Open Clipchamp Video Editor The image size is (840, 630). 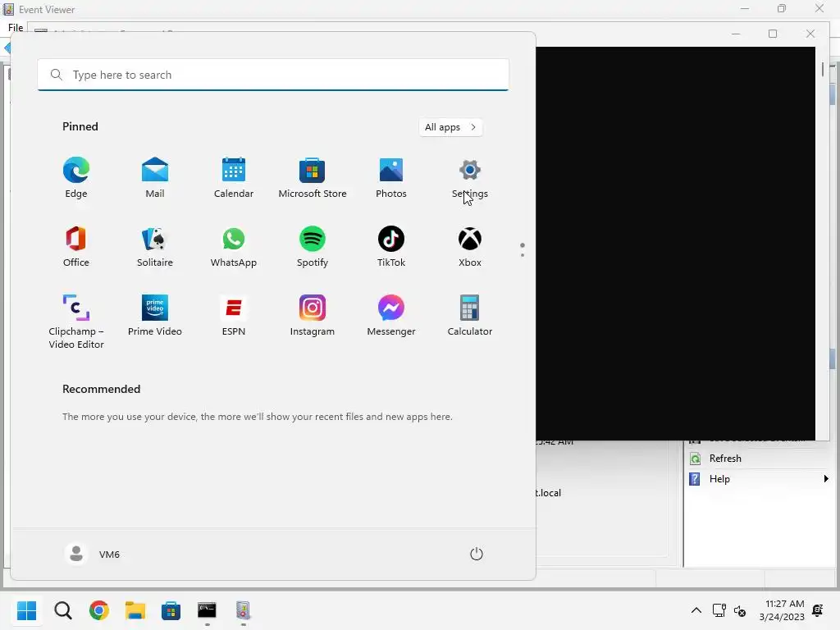point(76,322)
